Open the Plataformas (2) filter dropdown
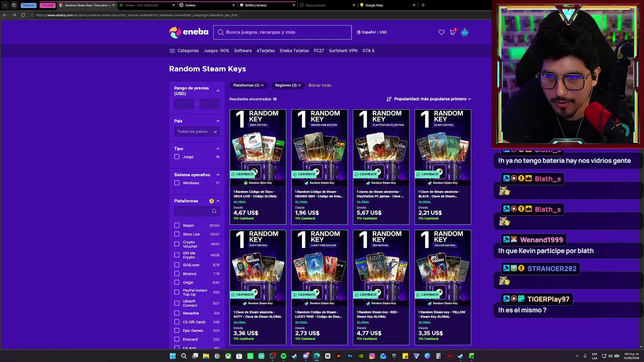 pos(248,85)
